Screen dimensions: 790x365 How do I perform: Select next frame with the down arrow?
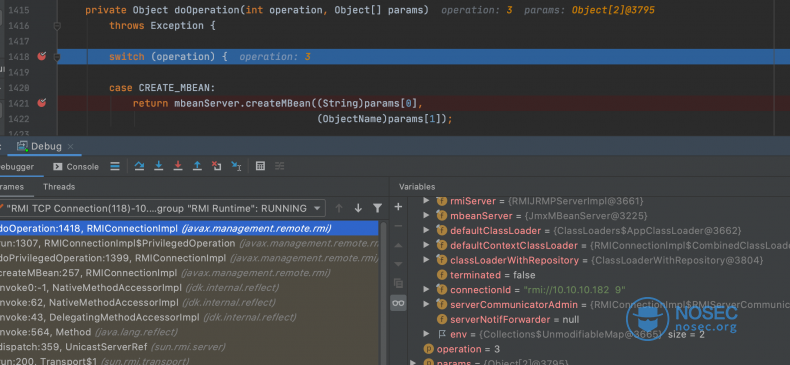[x=358, y=208]
